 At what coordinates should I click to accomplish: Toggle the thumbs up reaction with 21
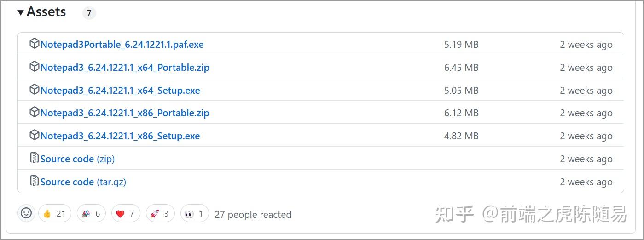pyautogui.click(x=54, y=213)
